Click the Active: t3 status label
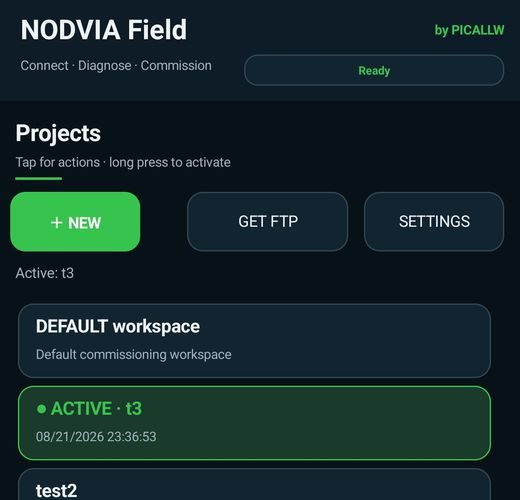Screen dimensions: 520x500 coord(45,273)
